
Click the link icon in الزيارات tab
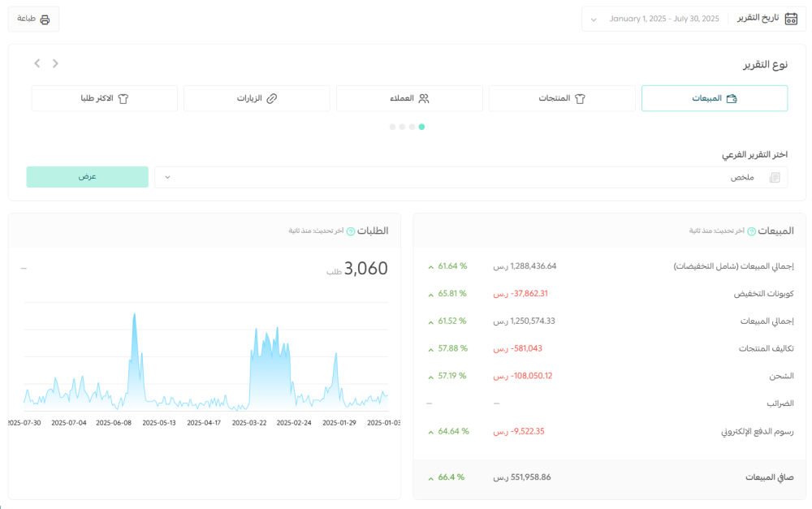tap(272, 98)
